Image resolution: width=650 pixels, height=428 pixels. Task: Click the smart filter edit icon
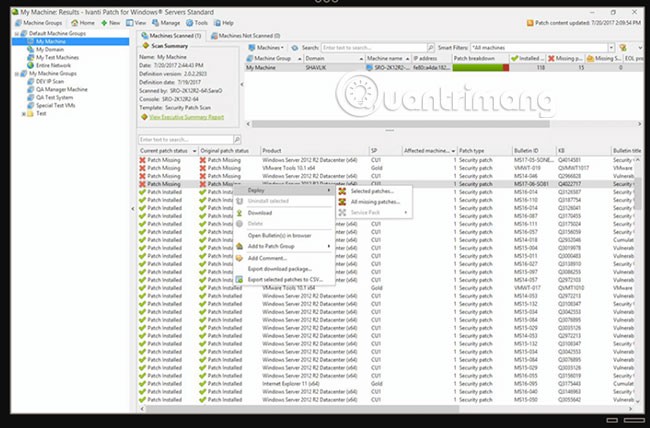click(x=623, y=48)
